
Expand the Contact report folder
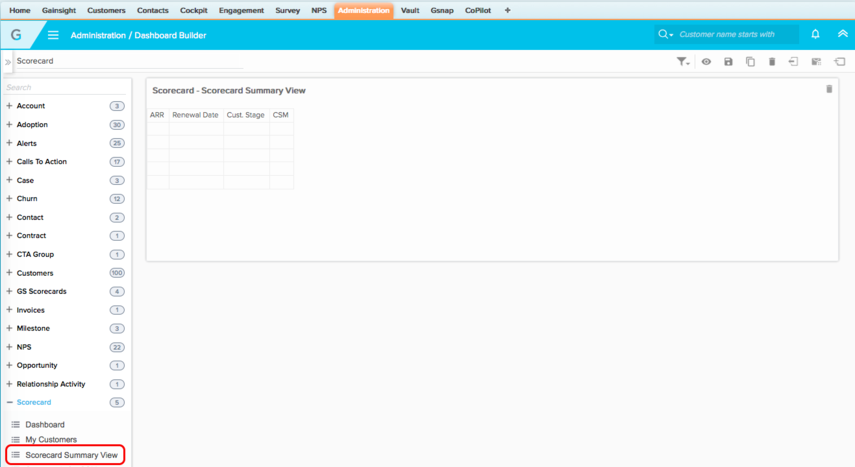click(x=9, y=217)
